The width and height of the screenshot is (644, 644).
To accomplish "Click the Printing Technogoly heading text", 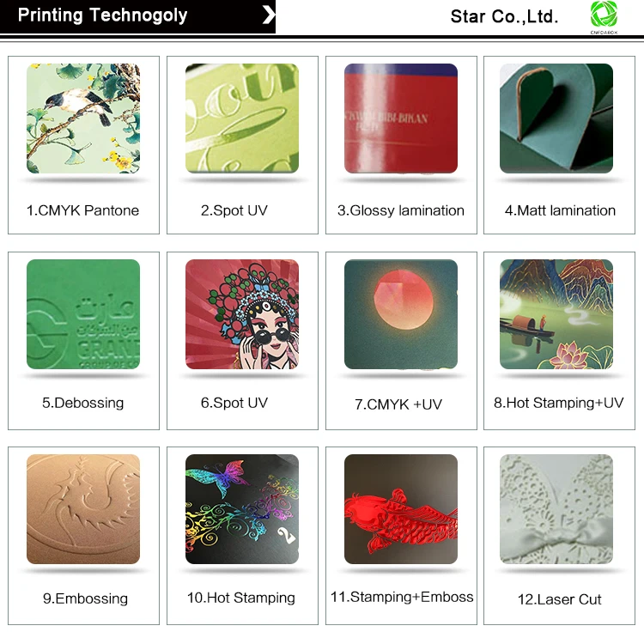I will [x=103, y=15].
